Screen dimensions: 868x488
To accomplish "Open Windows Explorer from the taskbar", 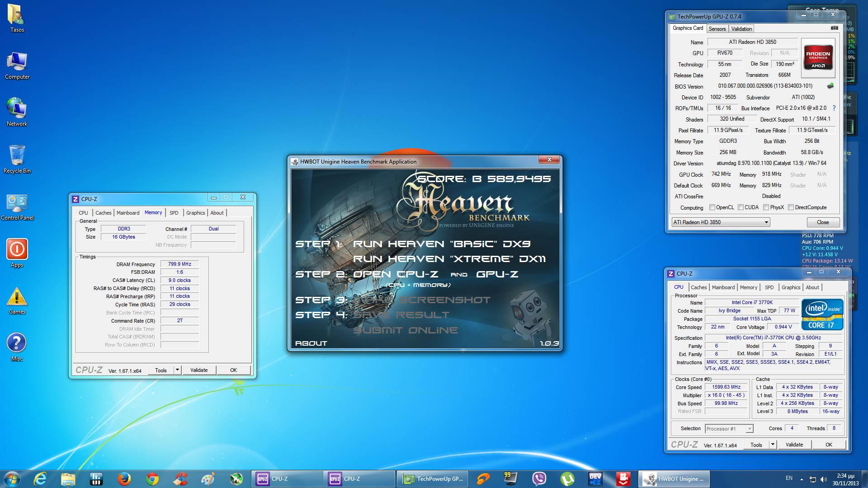I will (x=68, y=479).
